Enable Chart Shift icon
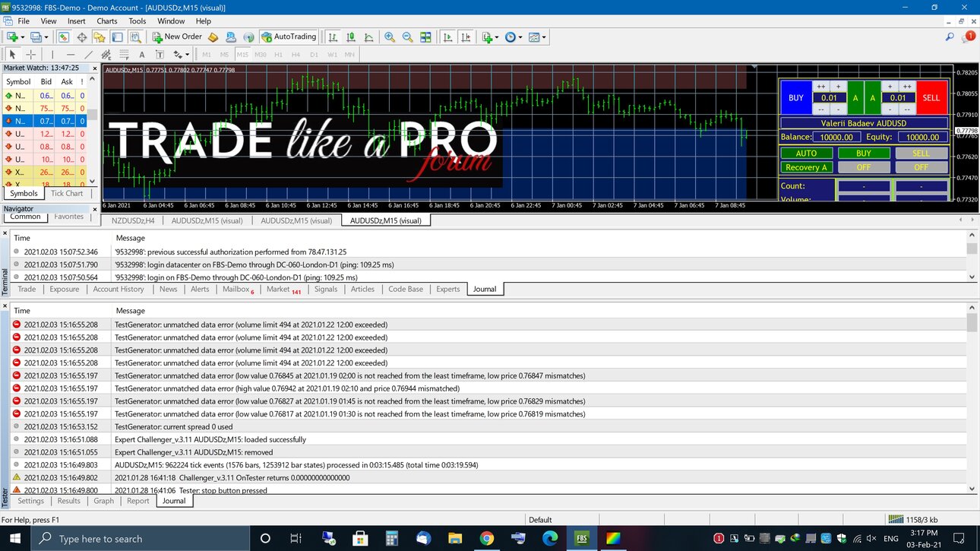The width and height of the screenshot is (980, 551). click(466, 36)
